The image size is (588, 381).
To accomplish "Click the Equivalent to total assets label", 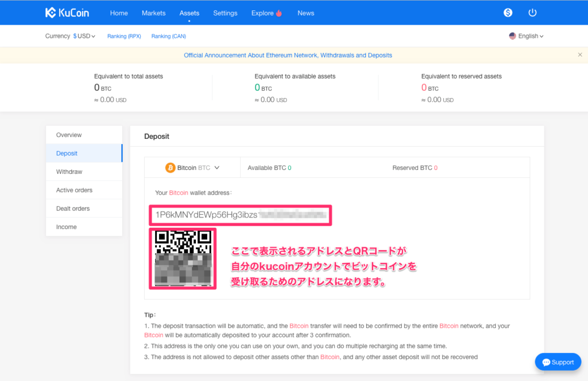I will coord(129,76).
